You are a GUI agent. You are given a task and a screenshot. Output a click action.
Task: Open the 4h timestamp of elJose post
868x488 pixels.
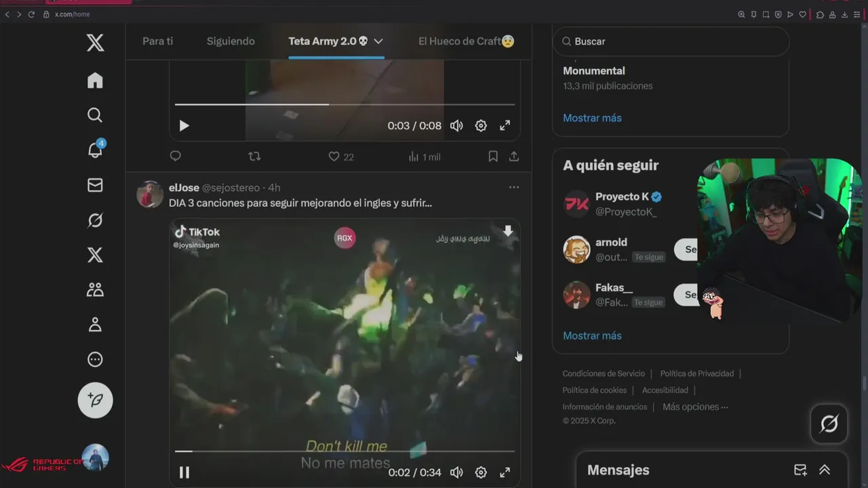pos(274,188)
